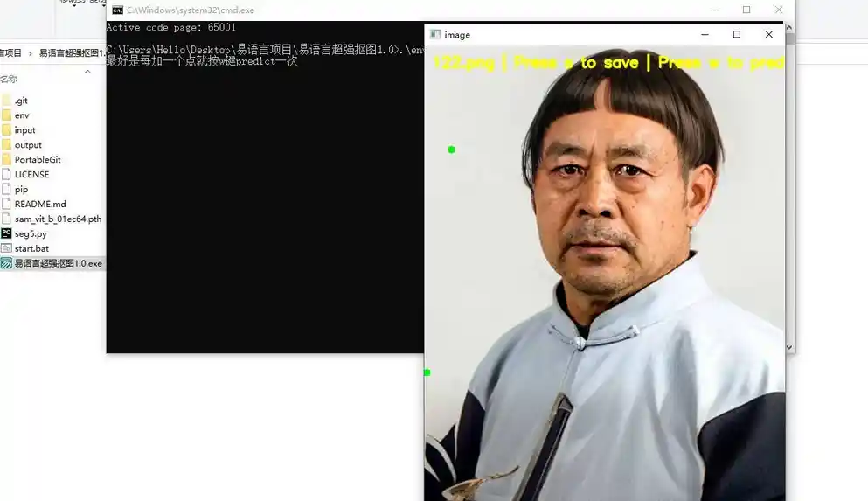Open the .git folder

coord(21,101)
